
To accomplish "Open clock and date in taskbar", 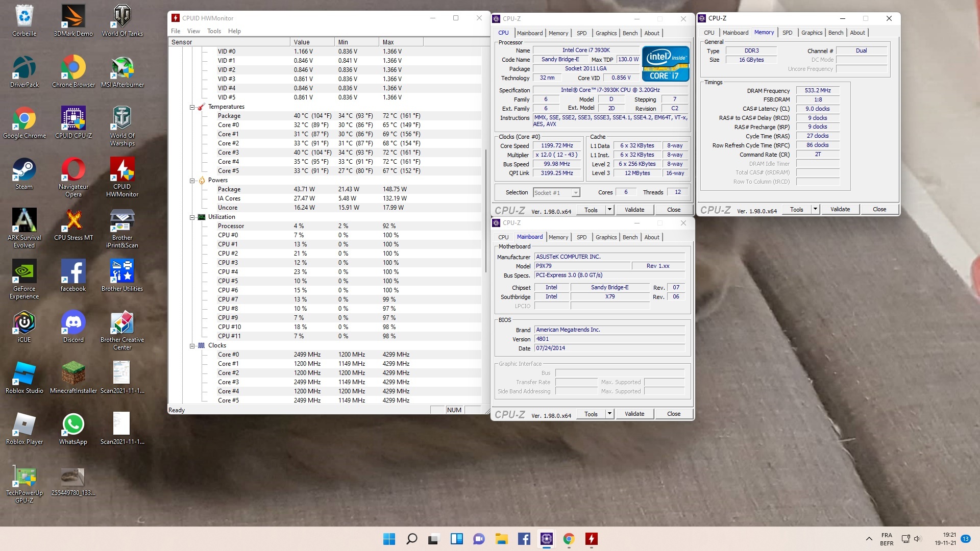I will coord(945,539).
